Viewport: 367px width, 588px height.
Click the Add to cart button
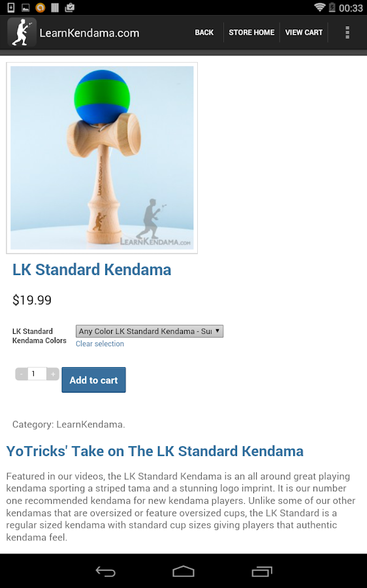coord(94,380)
